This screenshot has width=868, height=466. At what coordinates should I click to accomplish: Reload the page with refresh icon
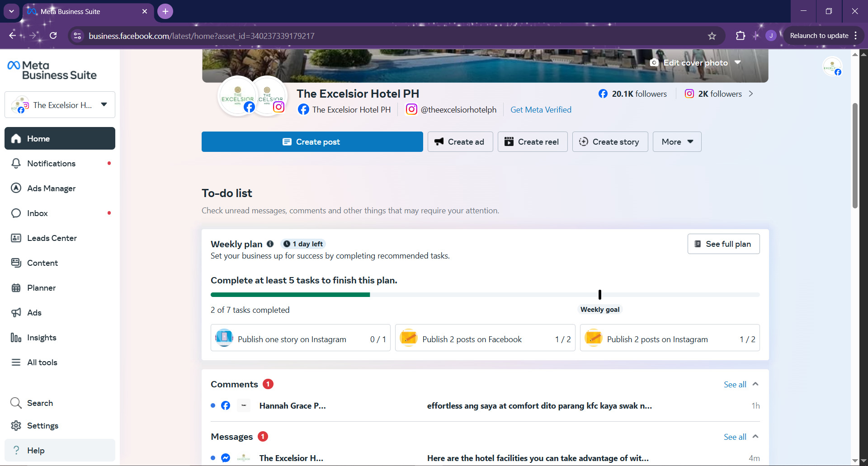click(53, 36)
